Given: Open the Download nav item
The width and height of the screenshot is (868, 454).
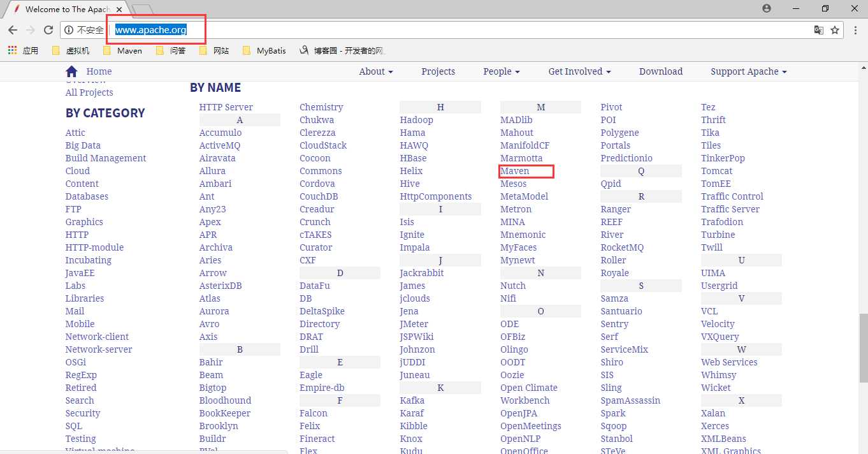Looking at the screenshot, I should (661, 71).
